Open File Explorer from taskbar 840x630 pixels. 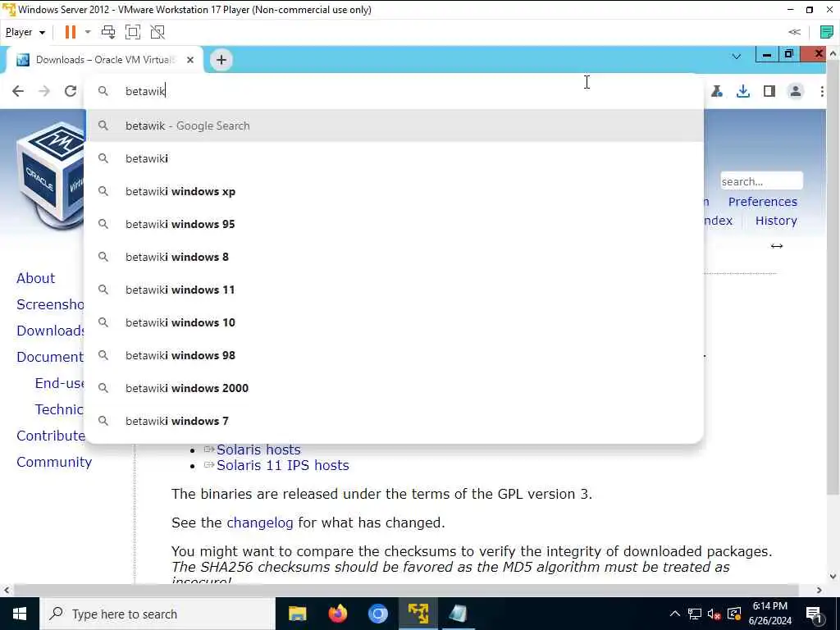click(x=297, y=614)
